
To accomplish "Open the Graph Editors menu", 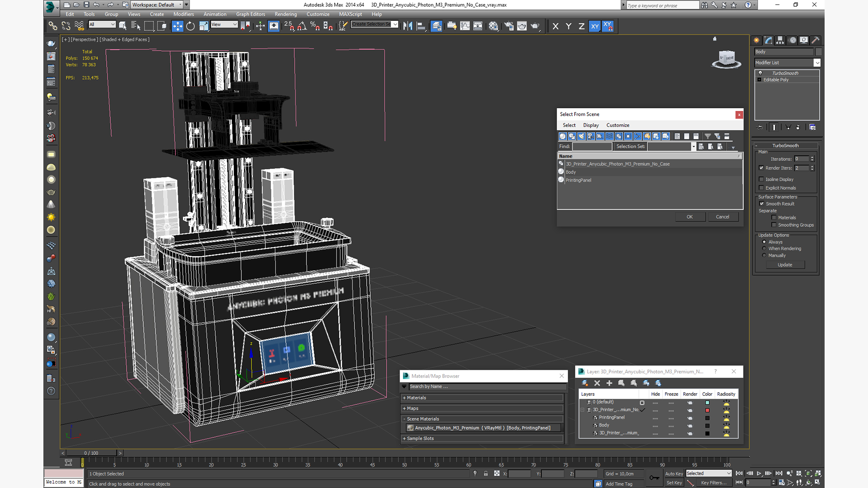I will pos(250,14).
